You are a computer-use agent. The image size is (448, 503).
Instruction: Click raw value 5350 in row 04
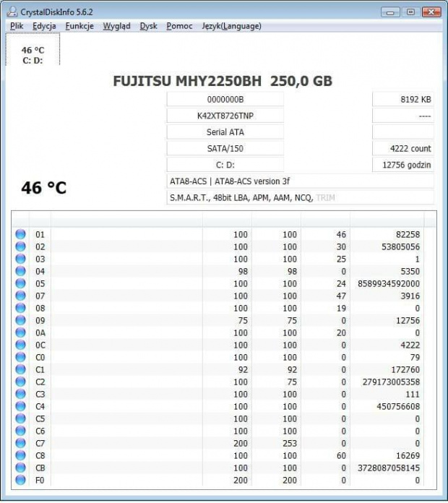tap(410, 272)
